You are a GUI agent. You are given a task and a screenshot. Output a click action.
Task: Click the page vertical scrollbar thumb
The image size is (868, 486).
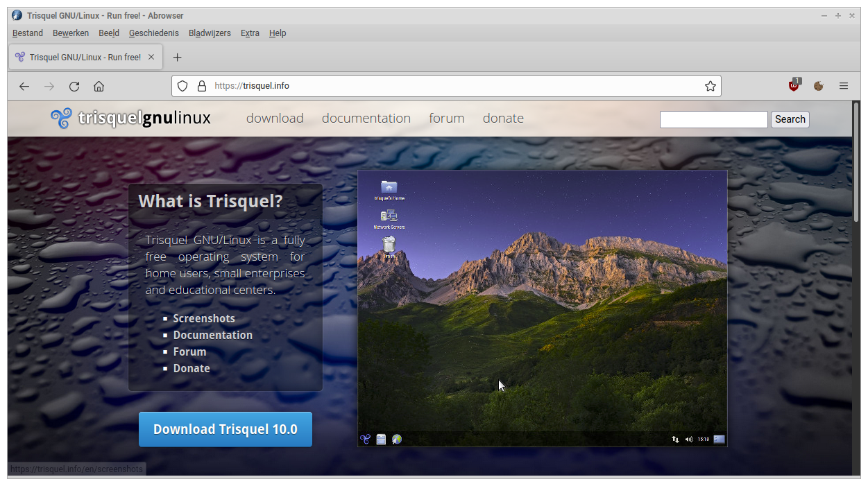tap(856, 163)
